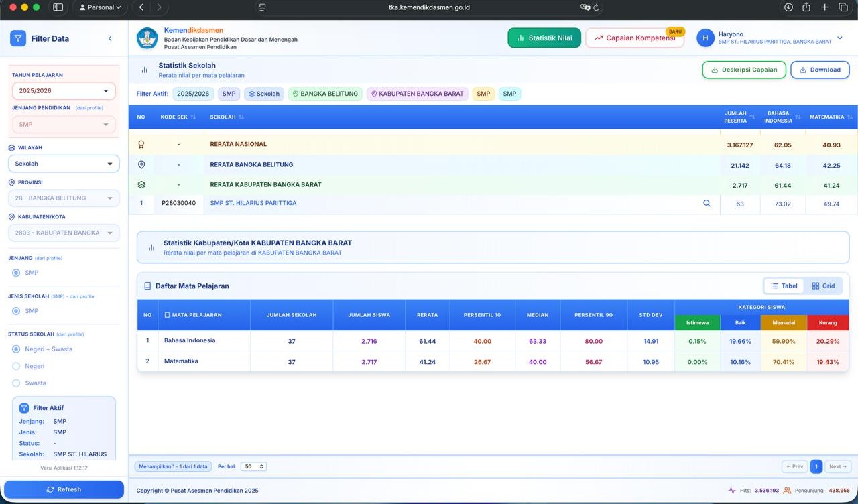This screenshot has width=858, height=504.
Task: Click the BANGKA BELITUNG active filter chip
Action: tap(325, 94)
